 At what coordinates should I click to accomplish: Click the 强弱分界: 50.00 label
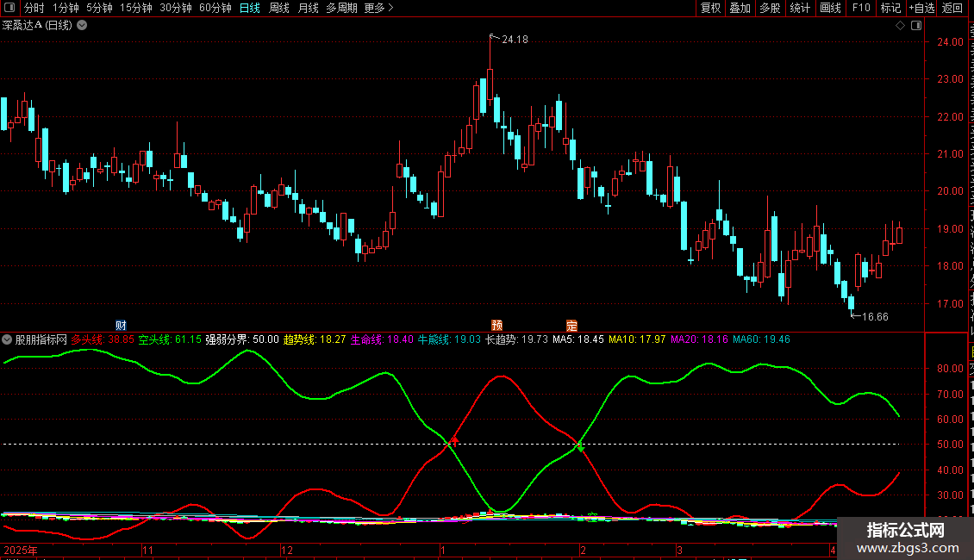242,339
